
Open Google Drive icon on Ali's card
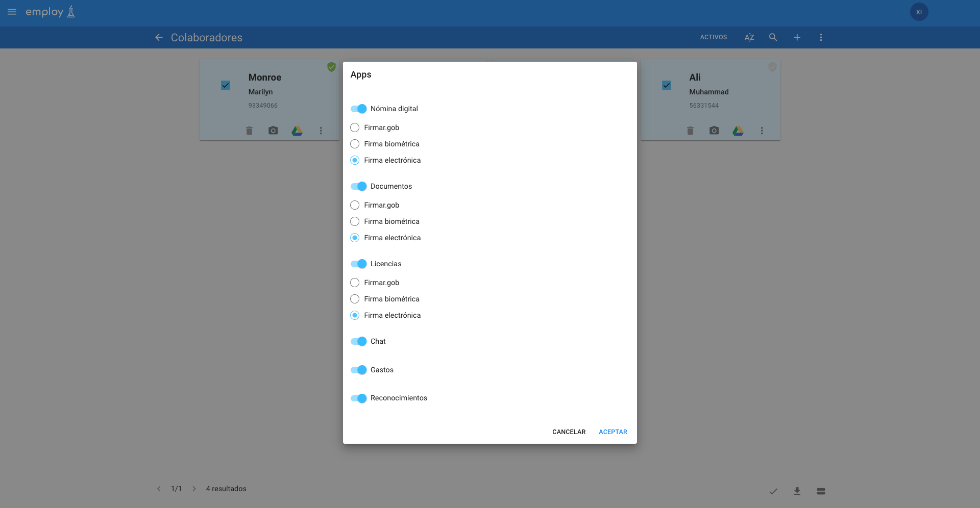[738, 131]
